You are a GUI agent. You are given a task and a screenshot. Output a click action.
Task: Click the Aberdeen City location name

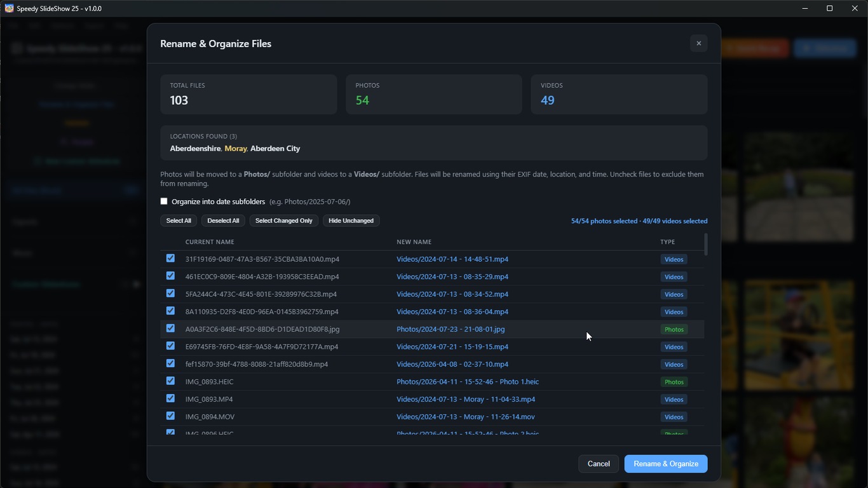[275, 148]
